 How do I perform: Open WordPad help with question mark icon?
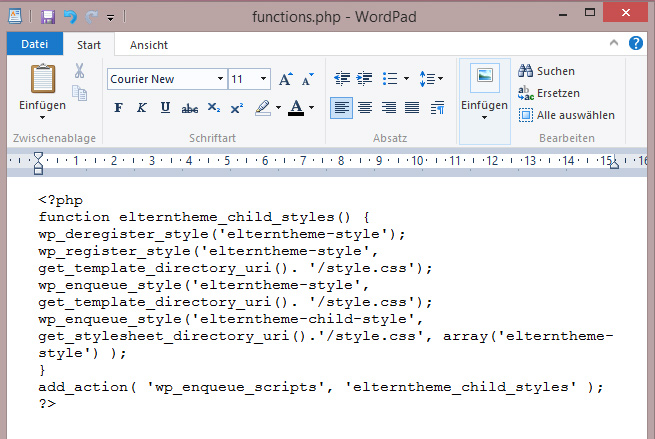635,43
